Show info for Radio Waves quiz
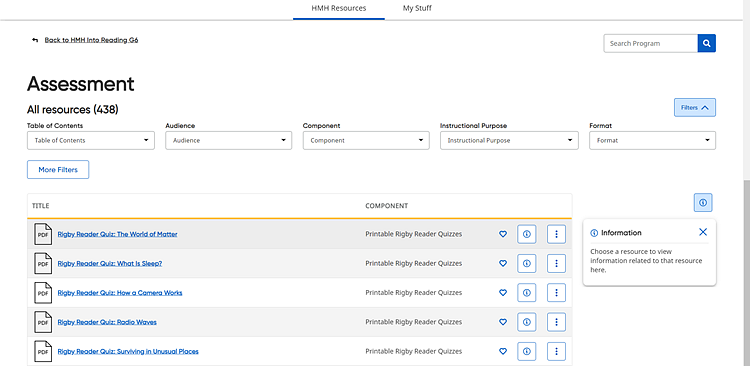Screen dimensions: 750x366 click(x=527, y=322)
